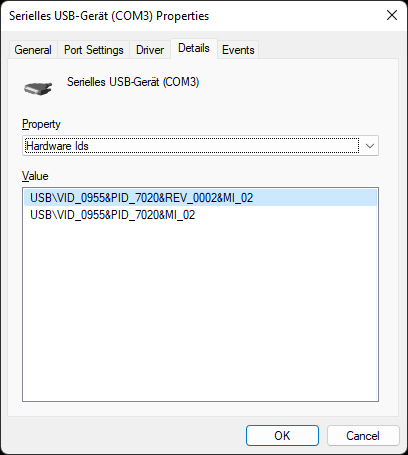This screenshot has height=455, width=408.
Task: Confirm with the OK button
Action: pyautogui.click(x=282, y=435)
